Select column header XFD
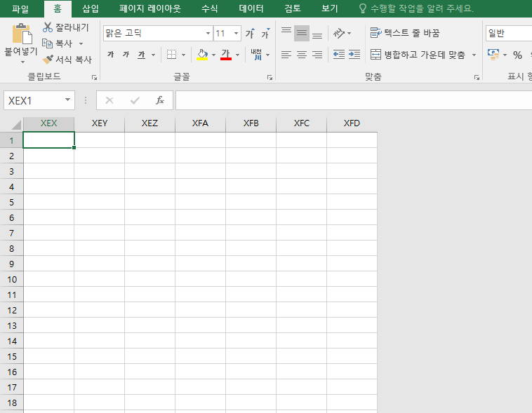 pyautogui.click(x=352, y=123)
